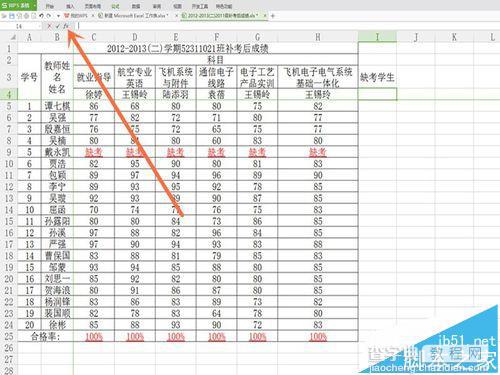Open the 页面布局 ribbon tab

[93, 6]
